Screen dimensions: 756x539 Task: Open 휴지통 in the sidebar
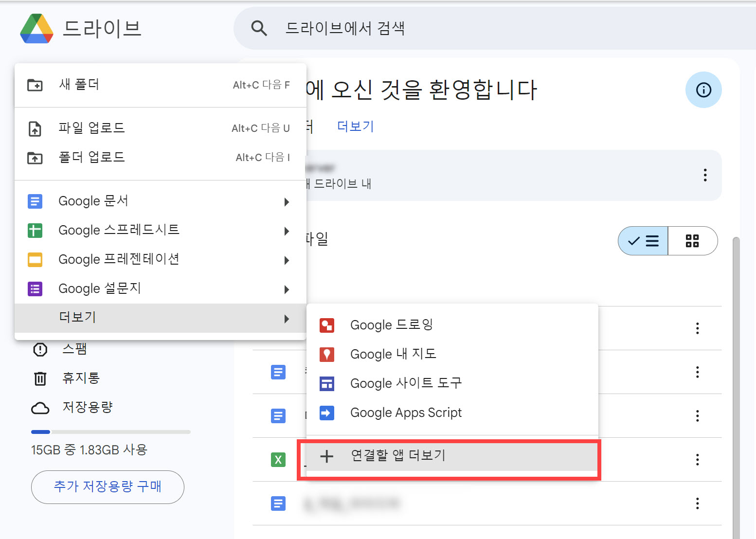coord(81,378)
